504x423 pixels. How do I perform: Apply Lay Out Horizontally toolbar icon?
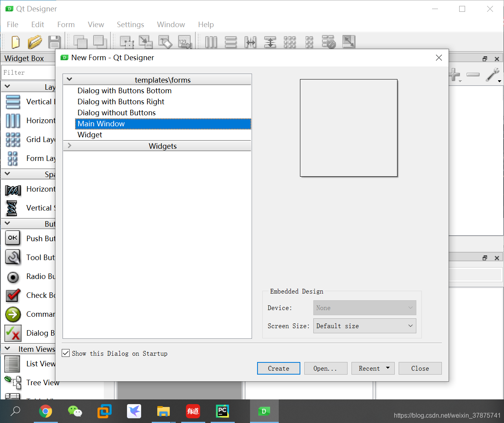(x=211, y=42)
